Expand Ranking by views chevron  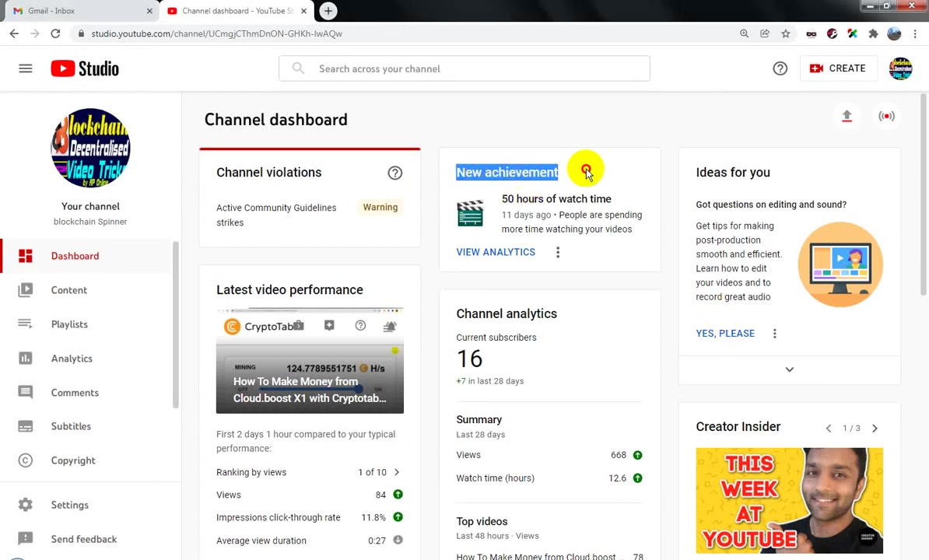tap(397, 472)
